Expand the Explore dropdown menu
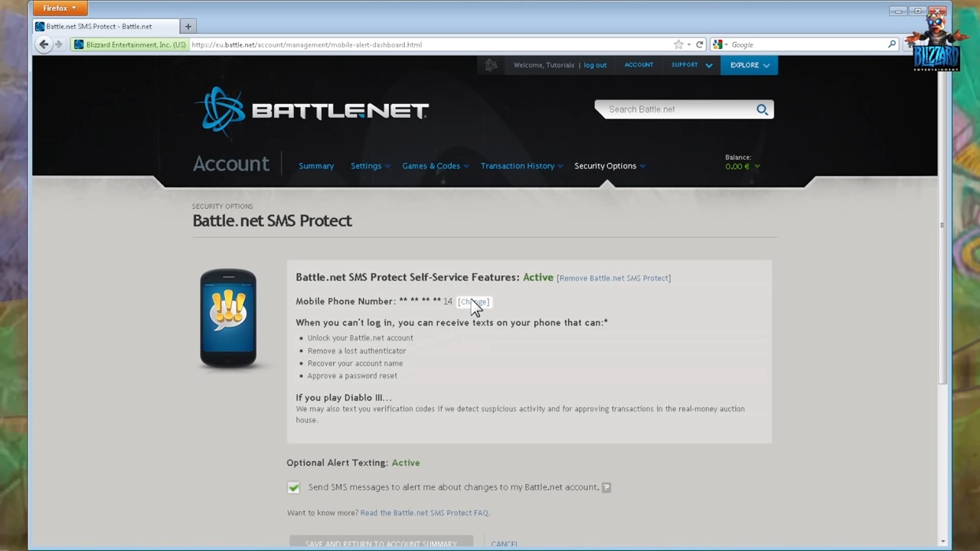 750,65
